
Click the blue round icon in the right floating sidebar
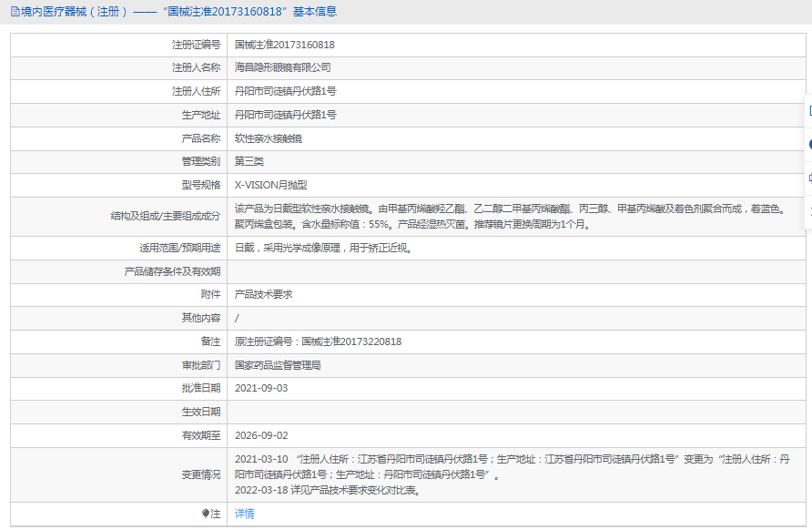click(x=809, y=144)
